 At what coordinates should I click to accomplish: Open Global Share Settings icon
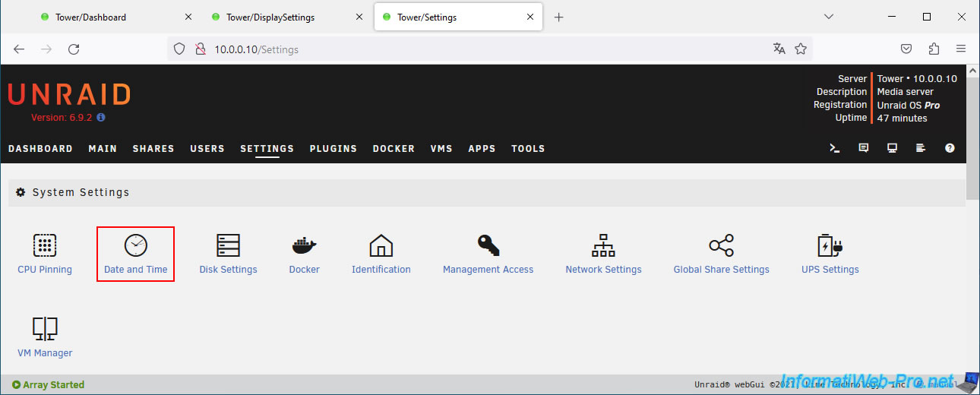[x=721, y=246]
